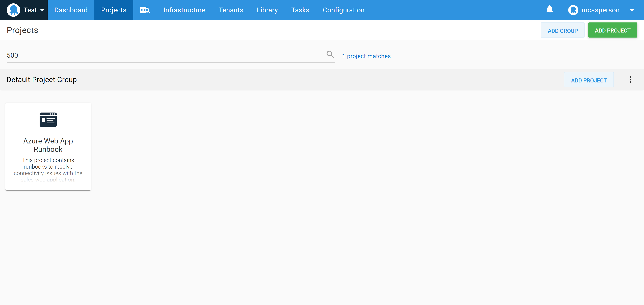Switch to the Dashboard tab
Screen dimensions: 644x305
(71, 10)
